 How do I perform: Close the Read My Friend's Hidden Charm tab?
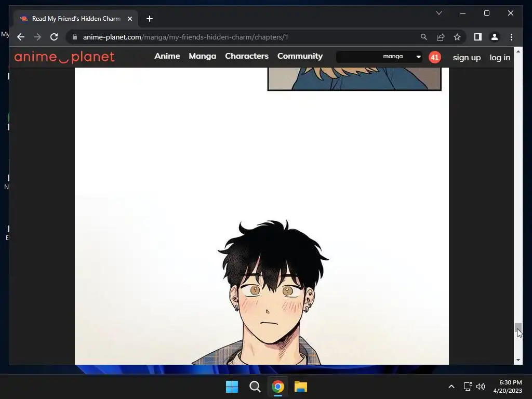(129, 19)
